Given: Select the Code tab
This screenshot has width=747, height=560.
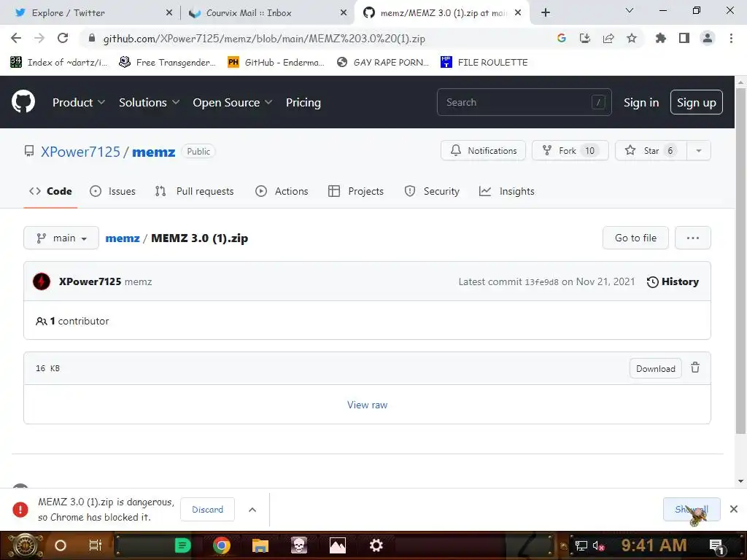Looking at the screenshot, I should pos(50,191).
